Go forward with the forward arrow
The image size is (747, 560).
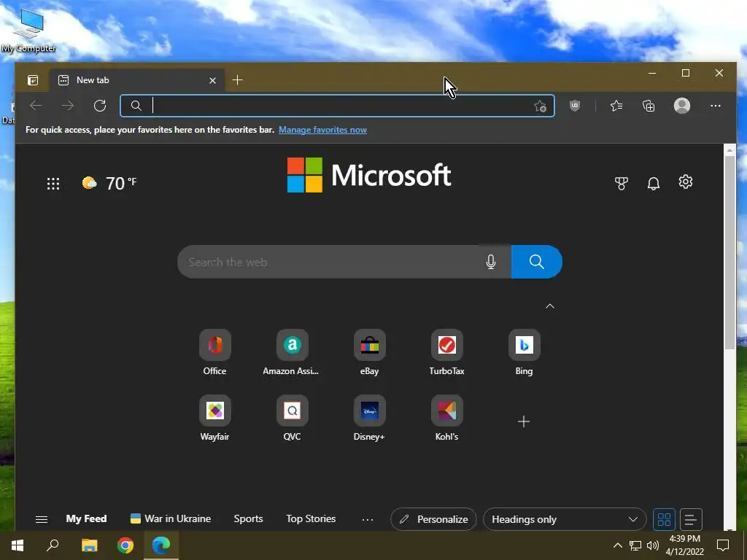coord(68,106)
